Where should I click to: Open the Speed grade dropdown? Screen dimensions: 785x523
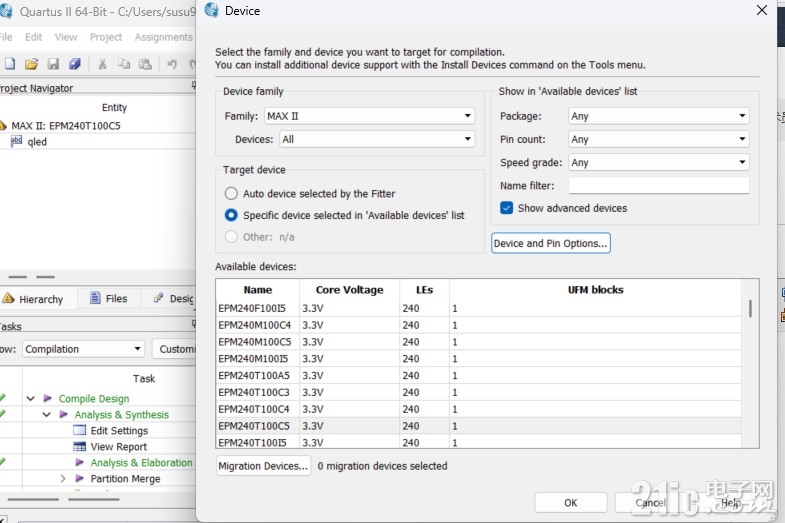tap(659, 162)
